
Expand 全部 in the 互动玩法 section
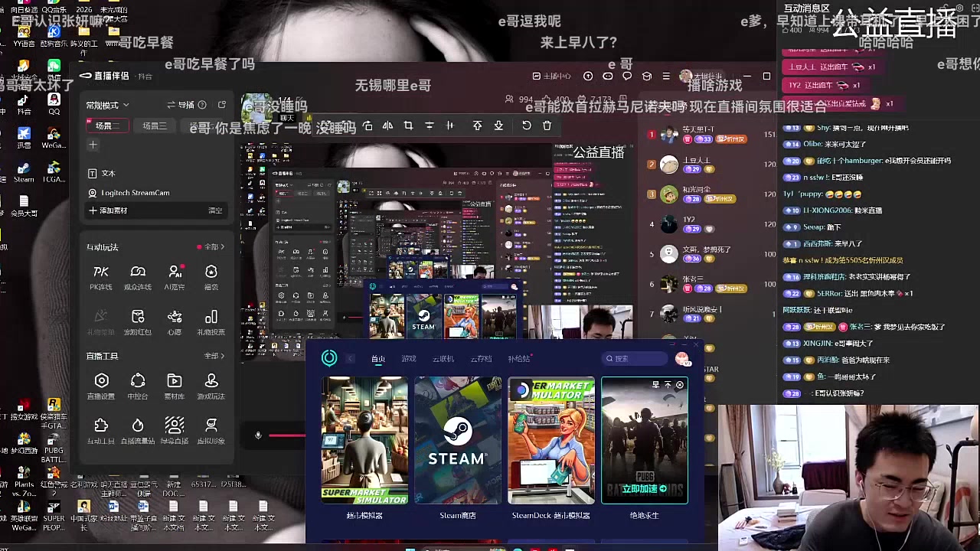click(x=214, y=247)
